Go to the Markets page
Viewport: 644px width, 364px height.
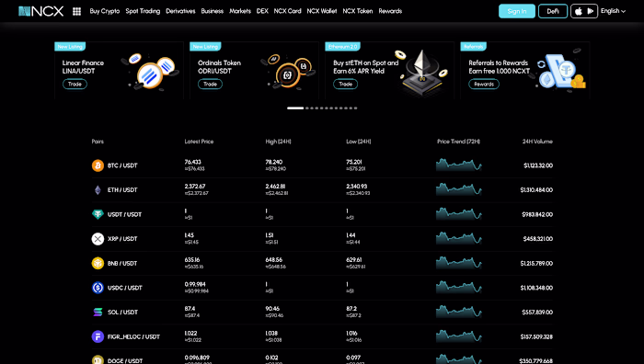click(240, 11)
